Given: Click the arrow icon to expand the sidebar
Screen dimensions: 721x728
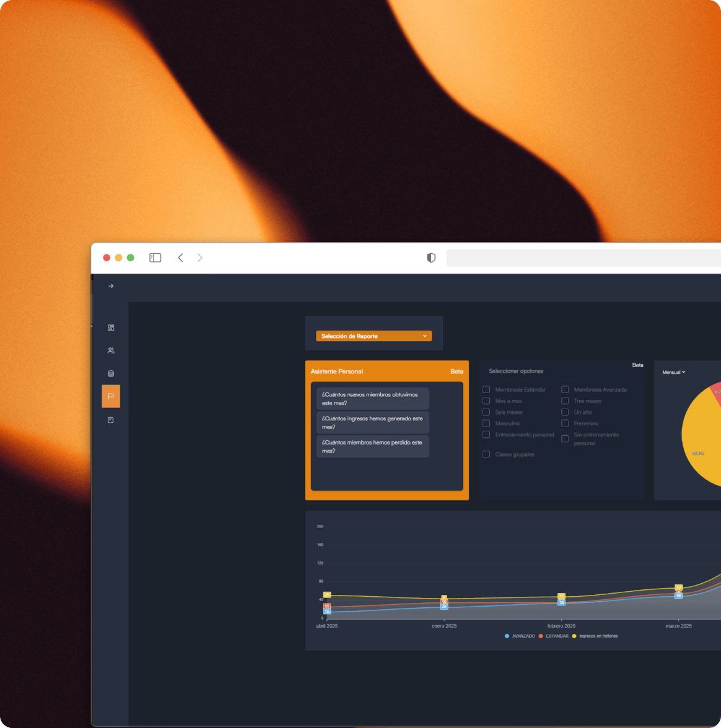Looking at the screenshot, I should 111,285.
